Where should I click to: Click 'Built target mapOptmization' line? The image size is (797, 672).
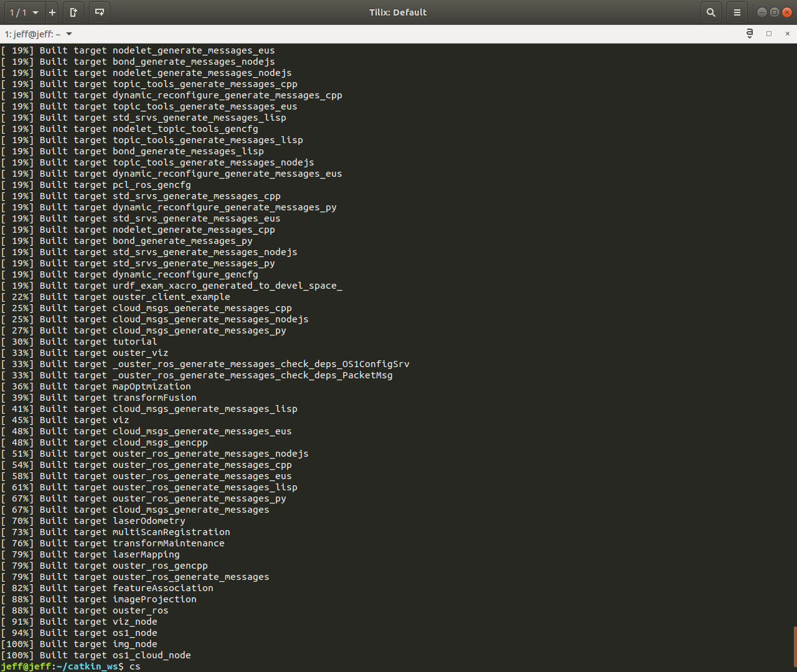point(96,386)
